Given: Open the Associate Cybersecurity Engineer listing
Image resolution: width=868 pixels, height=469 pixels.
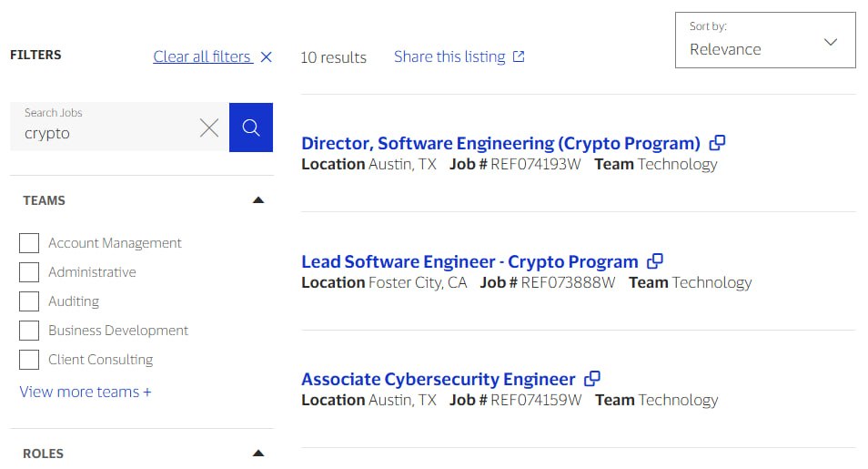Looking at the screenshot, I should tap(439, 380).
